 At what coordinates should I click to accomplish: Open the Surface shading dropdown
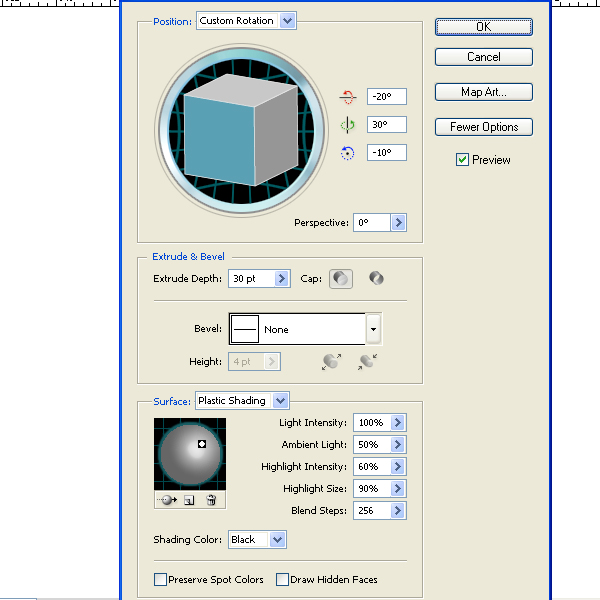pos(280,401)
